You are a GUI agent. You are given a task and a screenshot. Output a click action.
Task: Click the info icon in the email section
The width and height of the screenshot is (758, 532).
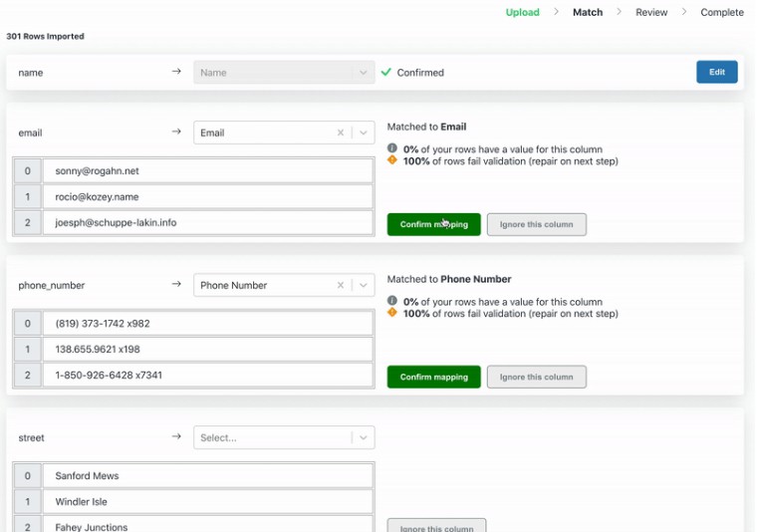pos(392,148)
